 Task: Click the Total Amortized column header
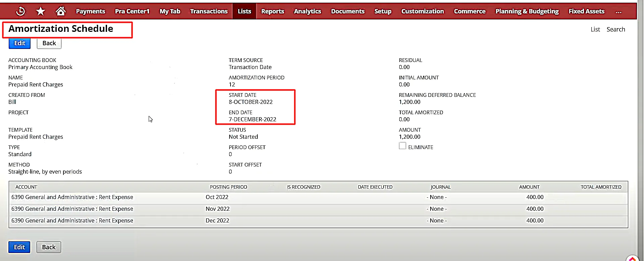coord(601,187)
